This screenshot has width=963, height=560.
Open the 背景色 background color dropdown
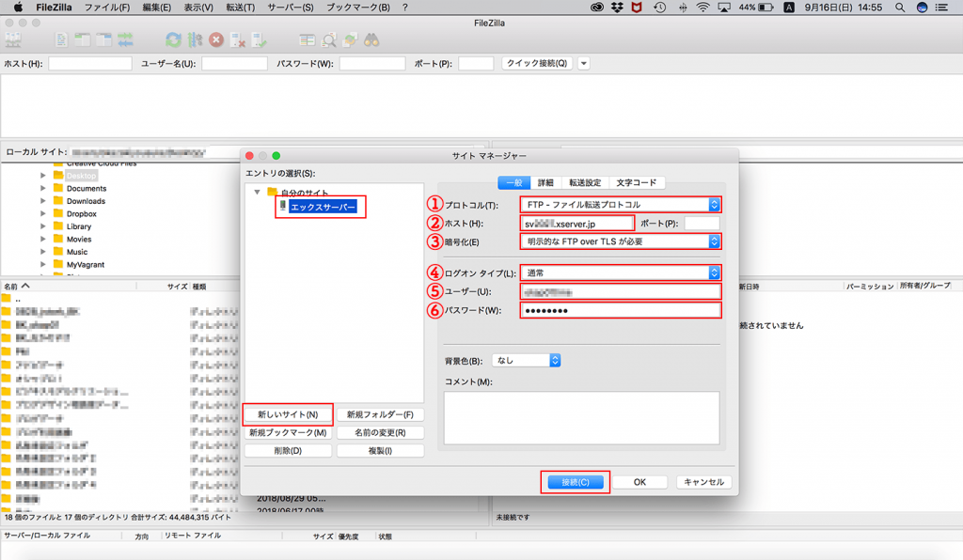point(527,360)
